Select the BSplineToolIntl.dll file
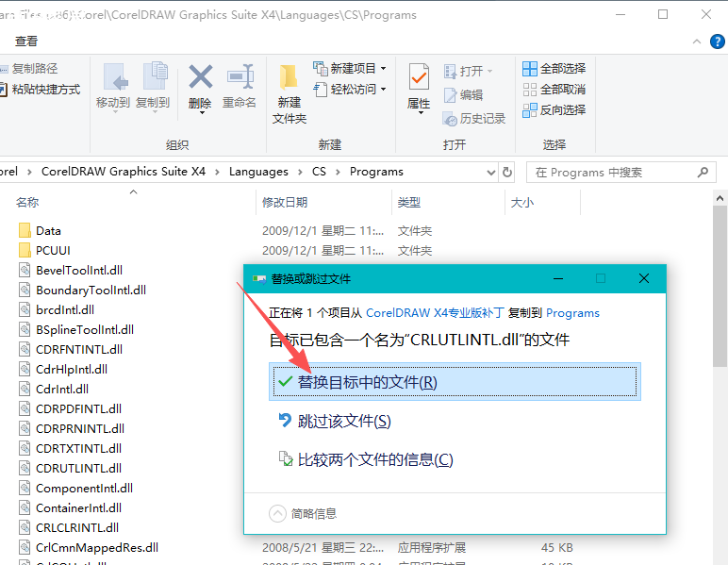Viewport: 728px width, 565px height. pyautogui.click(x=76, y=329)
